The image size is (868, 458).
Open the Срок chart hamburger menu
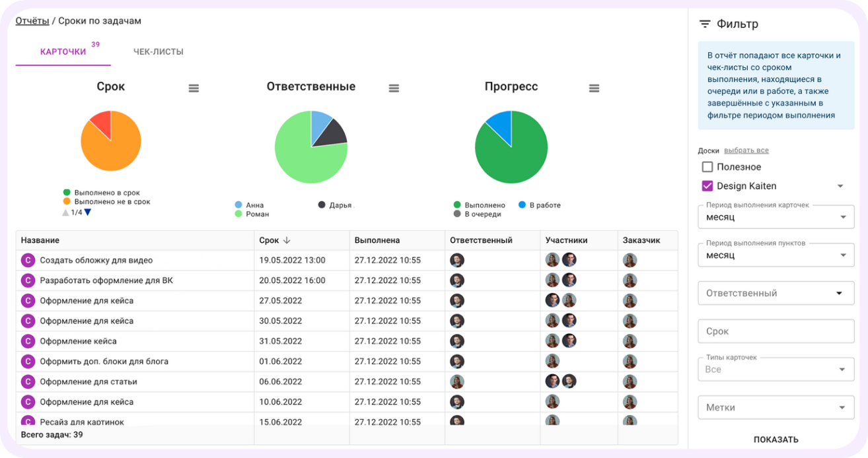pyautogui.click(x=194, y=88)
